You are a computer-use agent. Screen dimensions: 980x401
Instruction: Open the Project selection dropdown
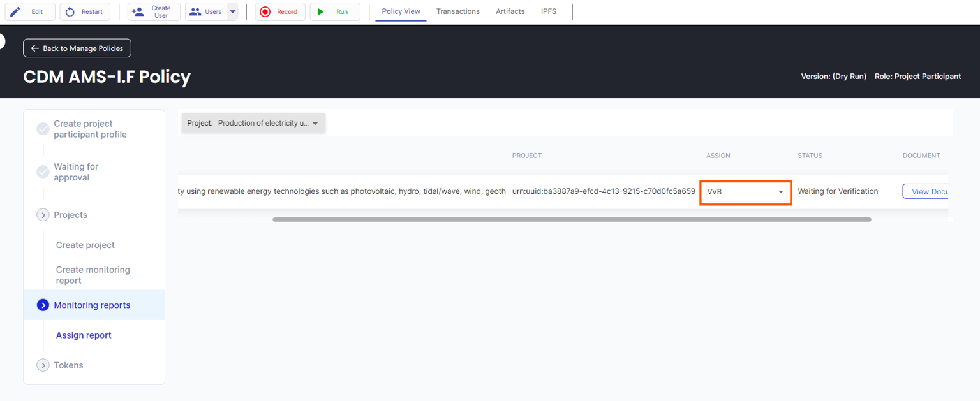[x=253, y=123]
